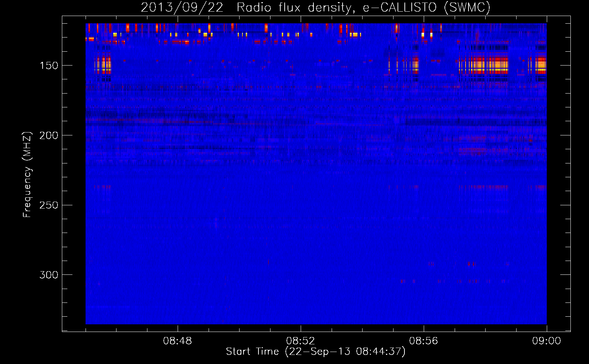Click the 300 frequency tick label
This screenshot has height=364, width=589.
tap(49, 275)
